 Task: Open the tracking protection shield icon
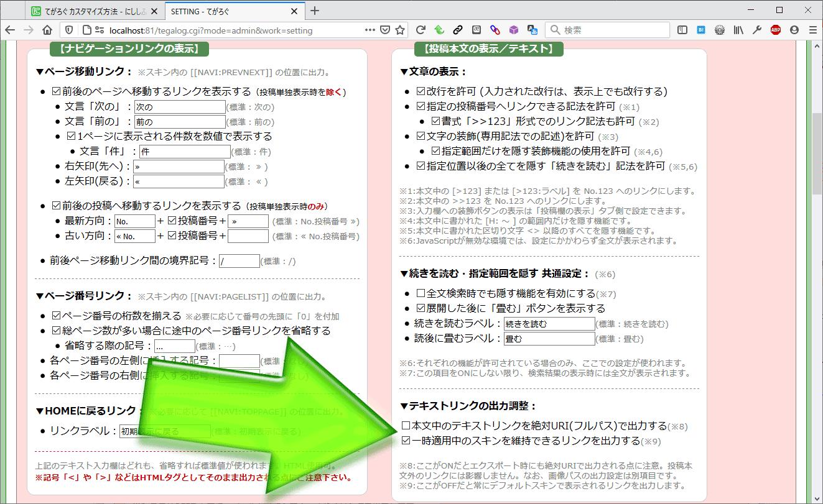click(x=70, y=30)
